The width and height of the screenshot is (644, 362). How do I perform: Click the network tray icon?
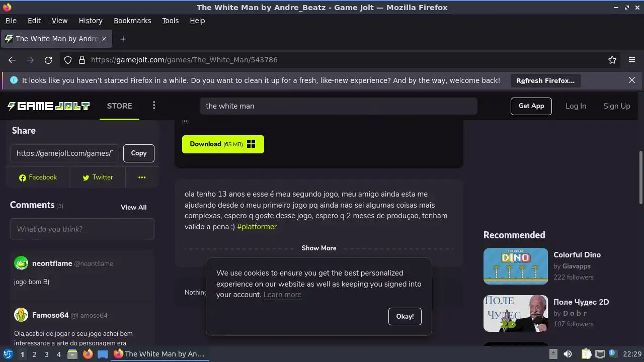tap(600, 354)
